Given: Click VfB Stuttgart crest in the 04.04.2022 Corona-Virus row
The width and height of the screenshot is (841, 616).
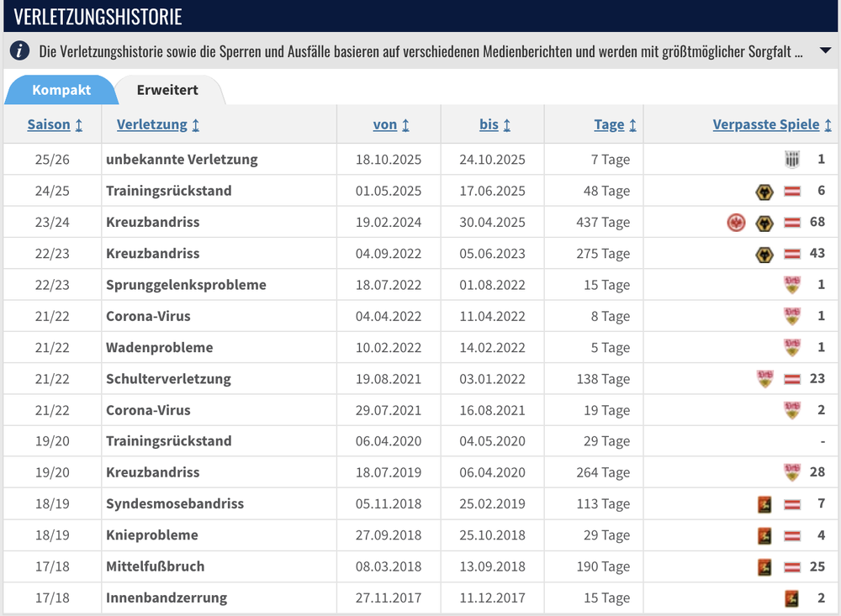Looking at the screenshot, I should click(x=792, y=316).
